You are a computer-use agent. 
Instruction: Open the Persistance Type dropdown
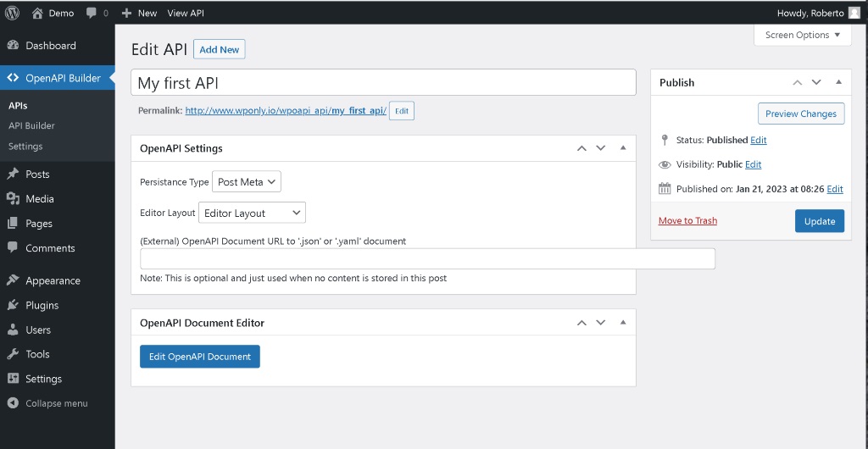[x=247, y=182]
